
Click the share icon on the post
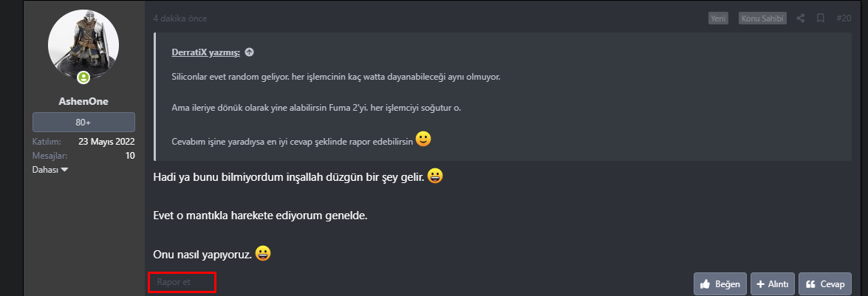pos(801,18)
